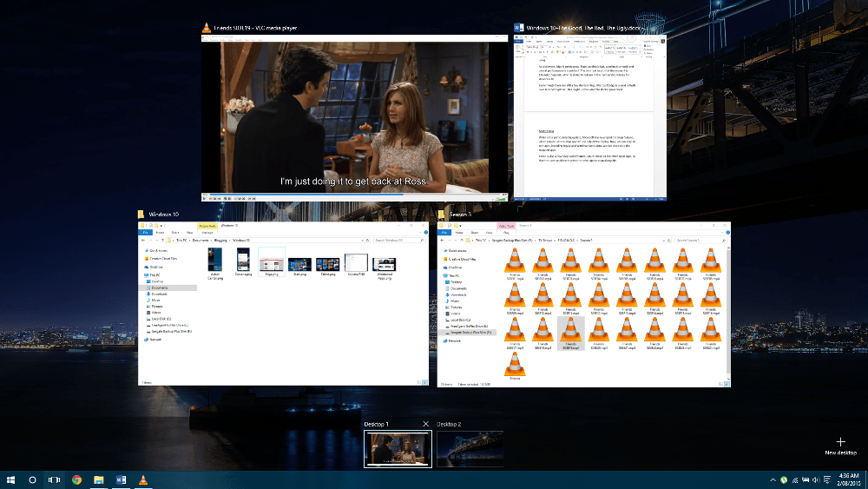Select Network in the Windows 10 explorer sidebar
The width and height of the screenshot is (868, 489).
click(154, 340)
